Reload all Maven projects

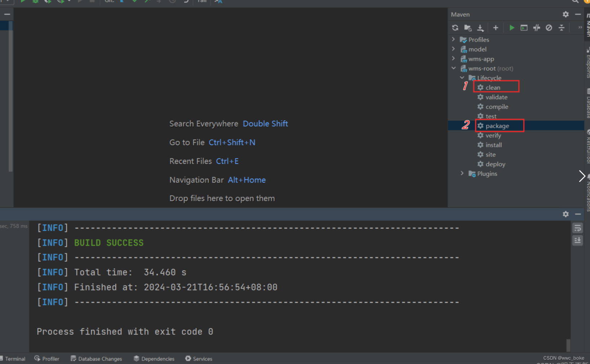click(455, 28)
